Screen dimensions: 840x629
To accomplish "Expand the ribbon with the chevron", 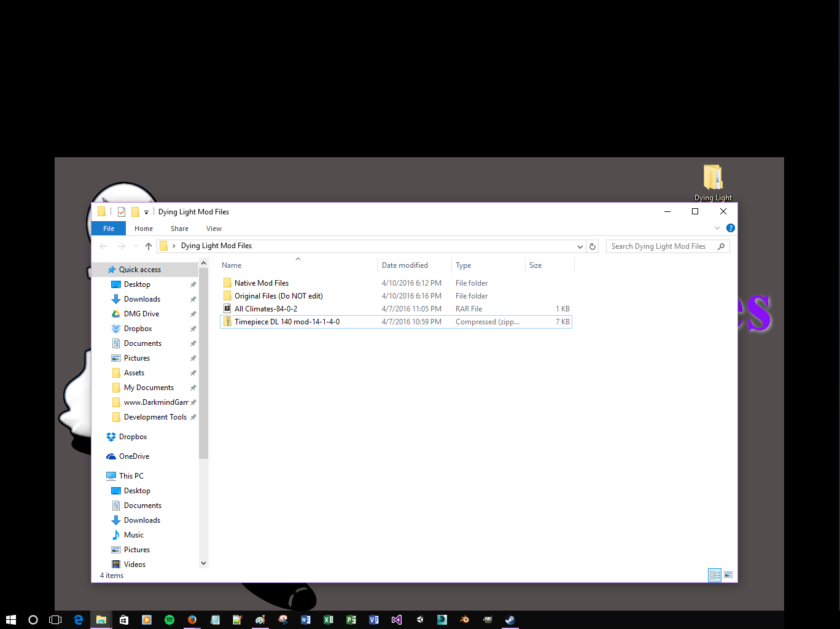I will click(x=717, y=228).
